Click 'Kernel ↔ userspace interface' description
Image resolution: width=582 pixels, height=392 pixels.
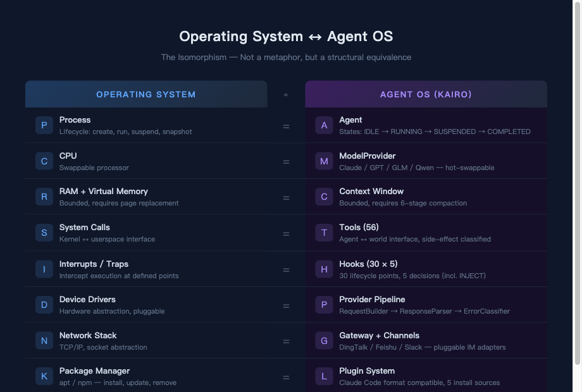107,239
